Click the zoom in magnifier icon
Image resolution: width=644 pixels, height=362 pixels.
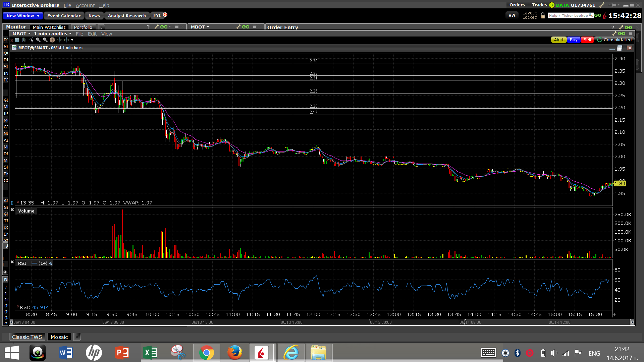(x=38, y=40)
